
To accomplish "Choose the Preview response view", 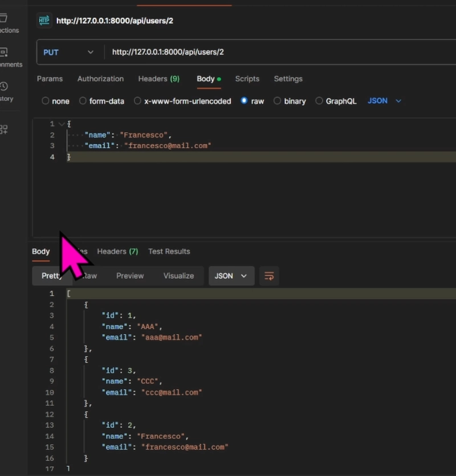I will point(130,276).
